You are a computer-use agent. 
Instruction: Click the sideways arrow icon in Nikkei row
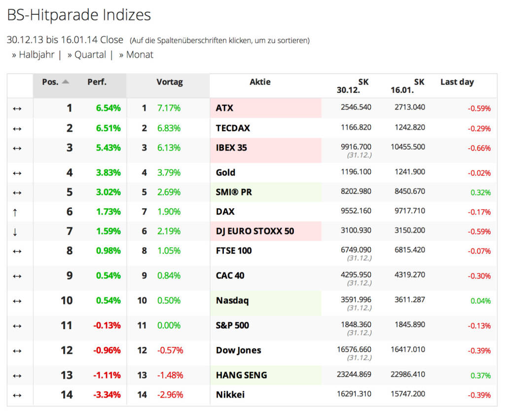click(17, 395)
